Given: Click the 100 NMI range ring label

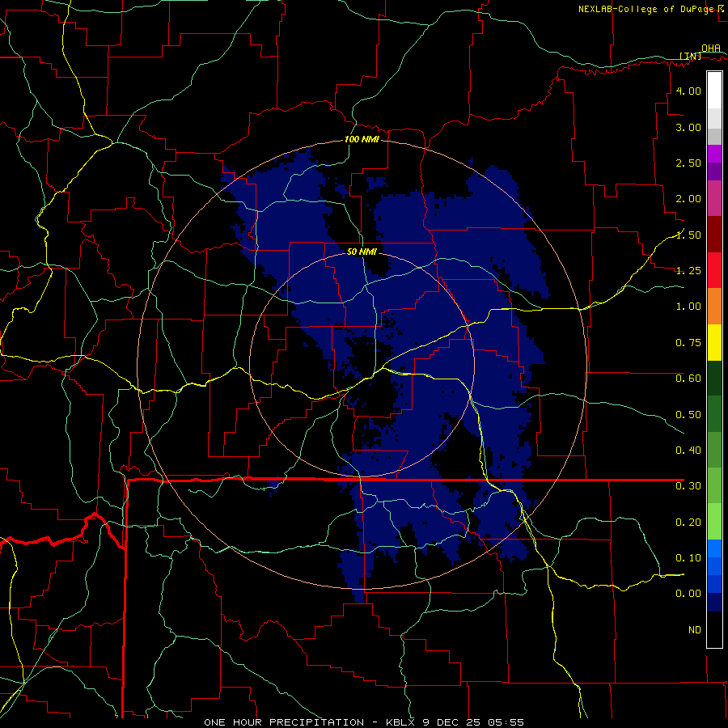Looking at the screenshot, I should [362, 139].
